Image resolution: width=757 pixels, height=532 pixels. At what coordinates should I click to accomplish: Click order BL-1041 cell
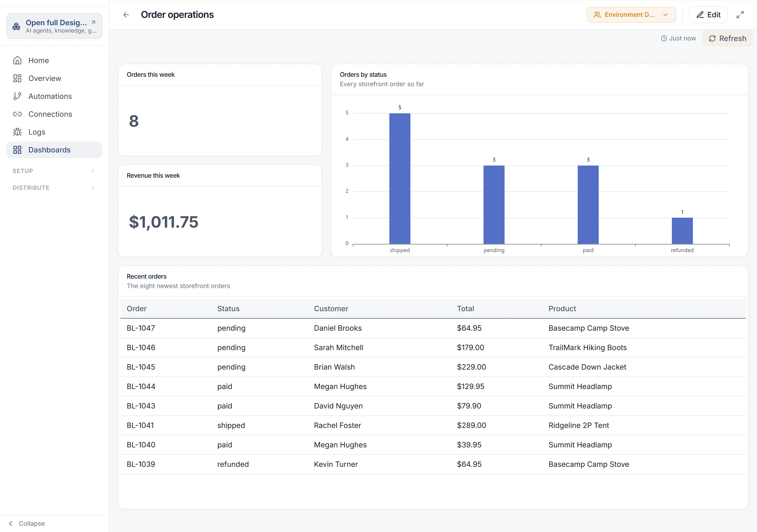(x=140, y=426)
